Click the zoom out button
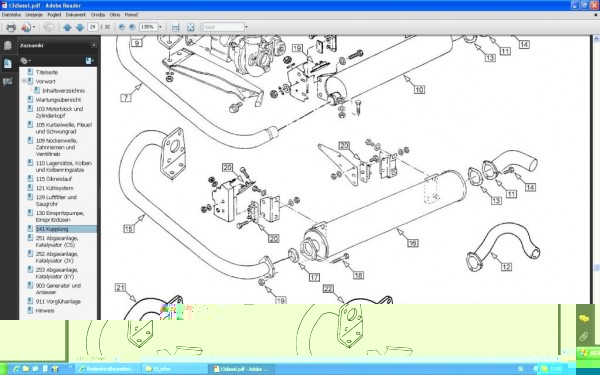600x375 pixels. click(122, 27)
